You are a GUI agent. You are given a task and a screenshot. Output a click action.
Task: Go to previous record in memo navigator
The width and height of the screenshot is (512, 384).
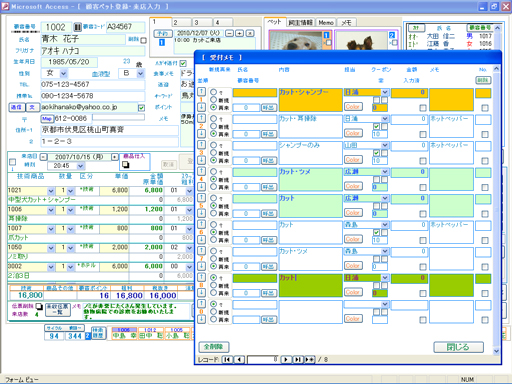239,359
